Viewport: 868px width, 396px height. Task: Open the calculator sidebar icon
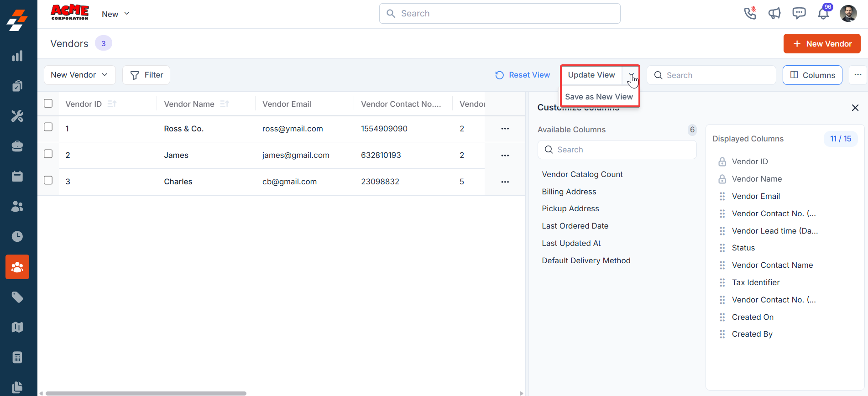pos(17,357)
